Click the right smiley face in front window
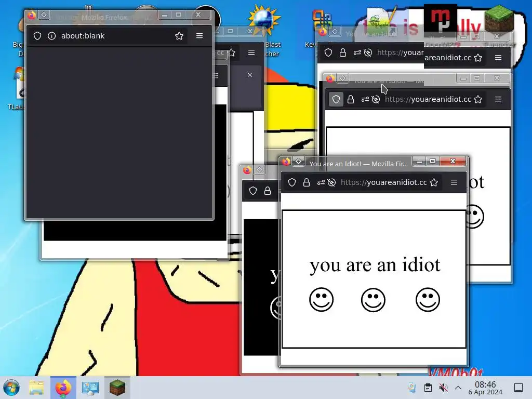Viewport: 532px width, 399px height. point(428,300)
